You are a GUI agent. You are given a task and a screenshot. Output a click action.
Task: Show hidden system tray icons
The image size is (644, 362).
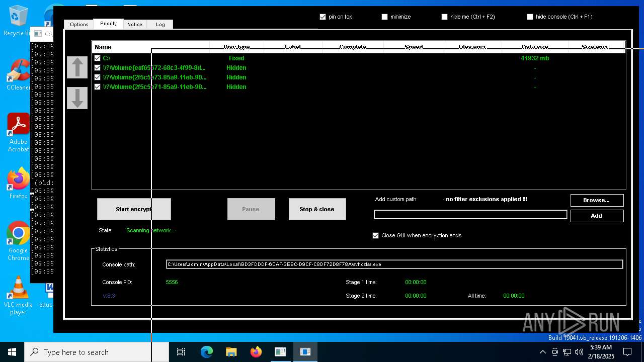coord(542,352)
